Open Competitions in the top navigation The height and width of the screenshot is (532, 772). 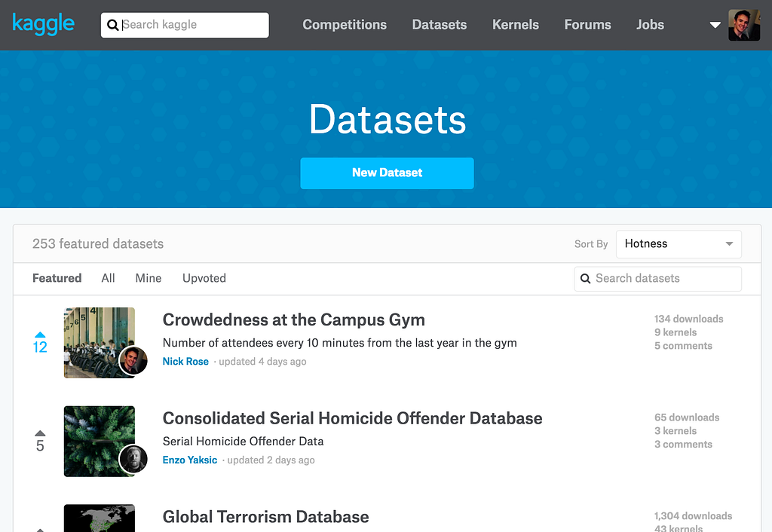coord(345,25)
